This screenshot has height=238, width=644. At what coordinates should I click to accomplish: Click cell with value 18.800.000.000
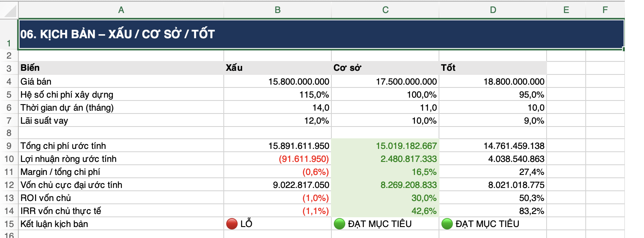tap(493, 81)
